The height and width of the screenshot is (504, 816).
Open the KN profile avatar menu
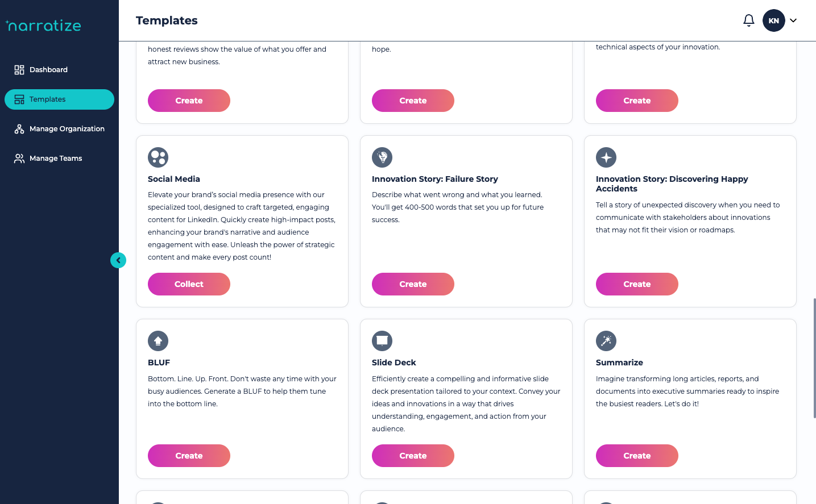pos(773,20)
